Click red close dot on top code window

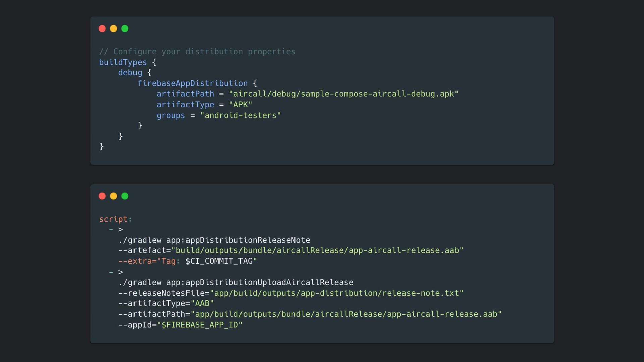coord(102,29)
